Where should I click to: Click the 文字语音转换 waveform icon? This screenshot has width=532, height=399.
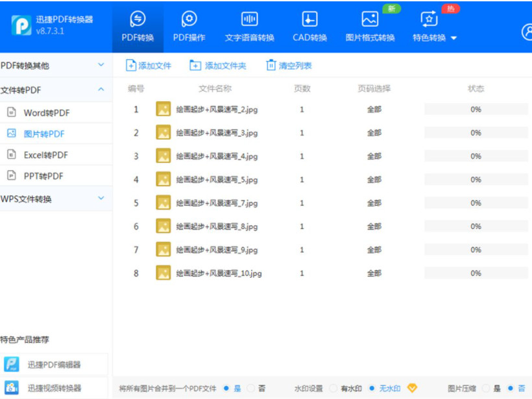[249, 19]
